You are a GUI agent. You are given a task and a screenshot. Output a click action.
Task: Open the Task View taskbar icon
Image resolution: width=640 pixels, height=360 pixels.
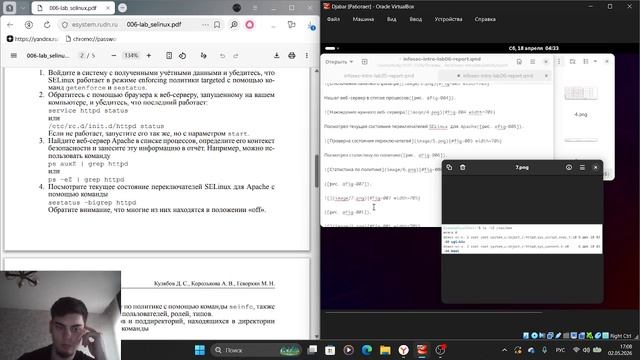(x=312, y=350)
